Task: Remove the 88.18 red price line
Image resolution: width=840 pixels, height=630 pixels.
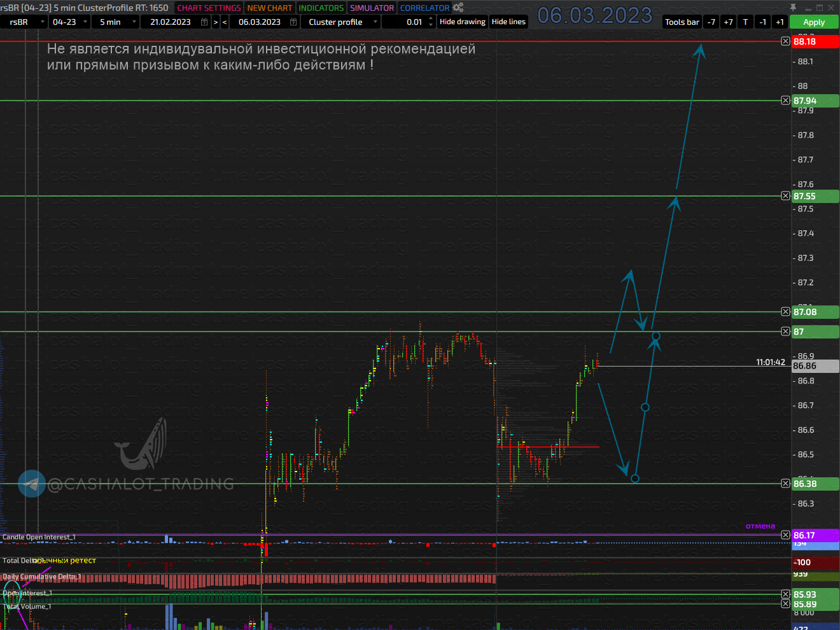Action: (x=785, y=41)
